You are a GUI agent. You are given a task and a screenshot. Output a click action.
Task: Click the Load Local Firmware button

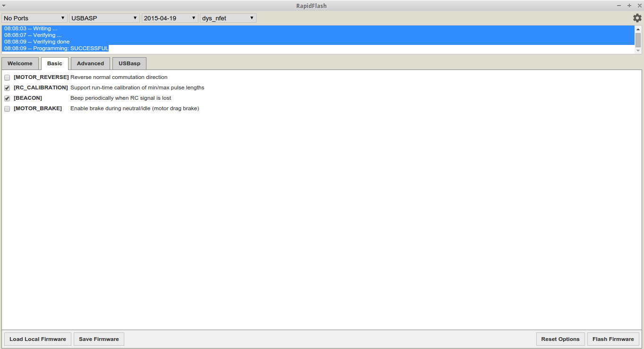(x=38, y=339)
